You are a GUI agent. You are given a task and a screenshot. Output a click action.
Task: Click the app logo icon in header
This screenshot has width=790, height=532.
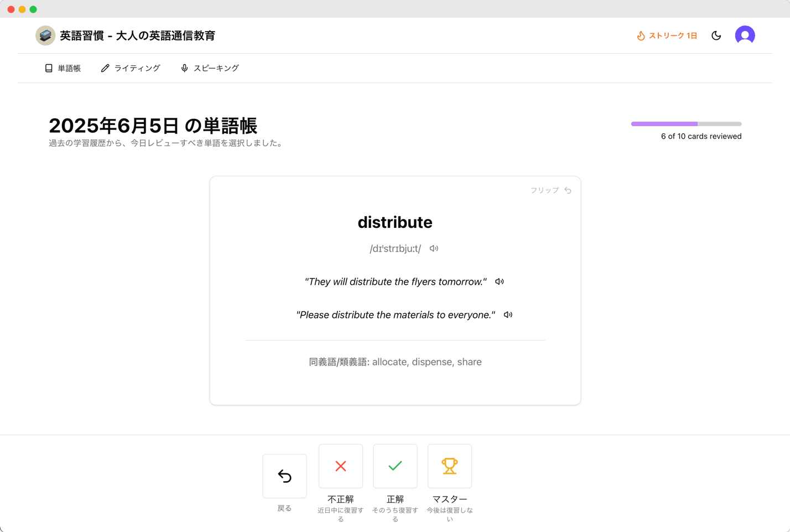pyautogui.click(x=45, y=35)
